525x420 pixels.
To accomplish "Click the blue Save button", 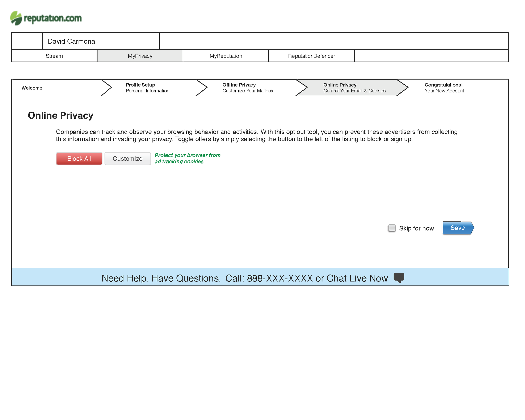I will [x=458, y=228].
